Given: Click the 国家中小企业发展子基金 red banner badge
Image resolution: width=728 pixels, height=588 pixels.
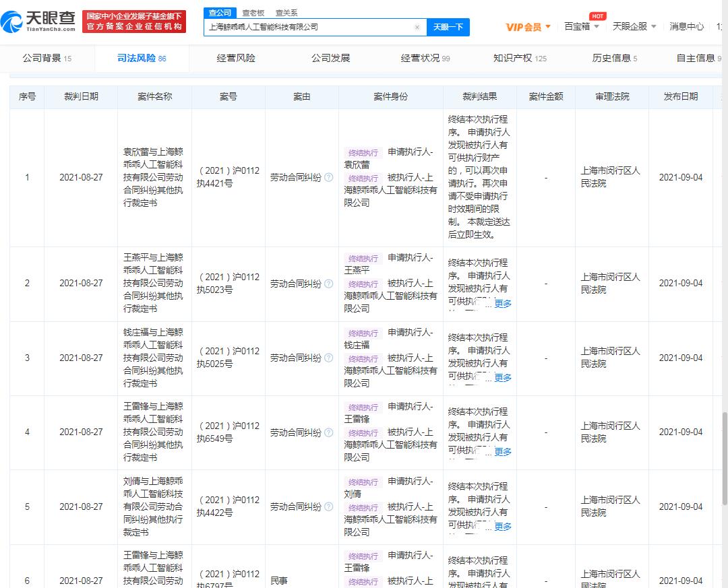Looking at the screenshot, I should coord(134,22).
